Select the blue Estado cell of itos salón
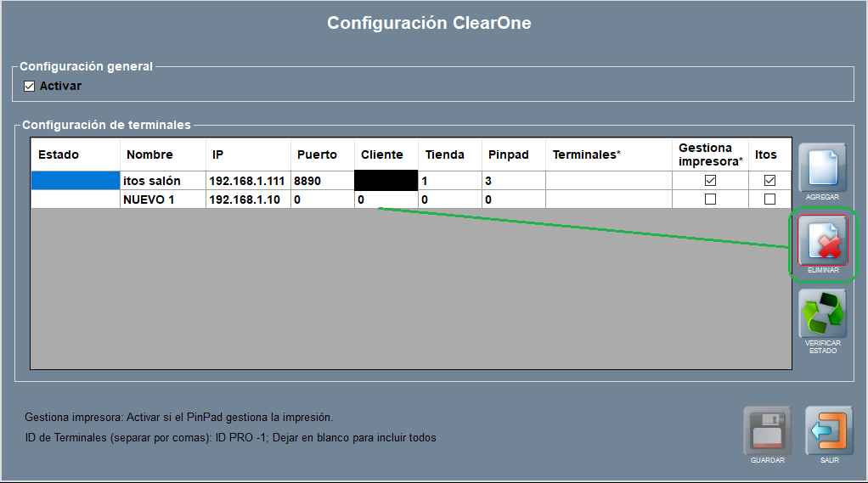The width and height of the screenshot is (868, 483). coord(75,181)
